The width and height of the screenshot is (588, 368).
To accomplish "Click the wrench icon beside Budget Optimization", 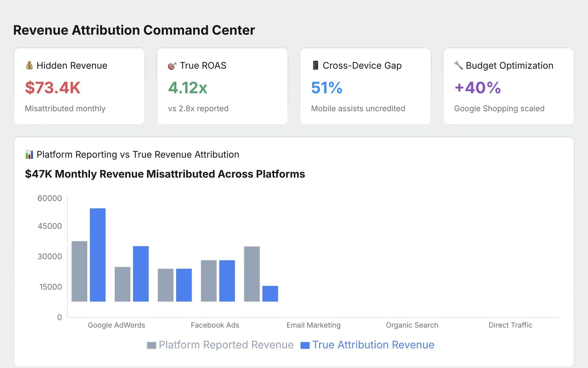I will coord(458,66).
